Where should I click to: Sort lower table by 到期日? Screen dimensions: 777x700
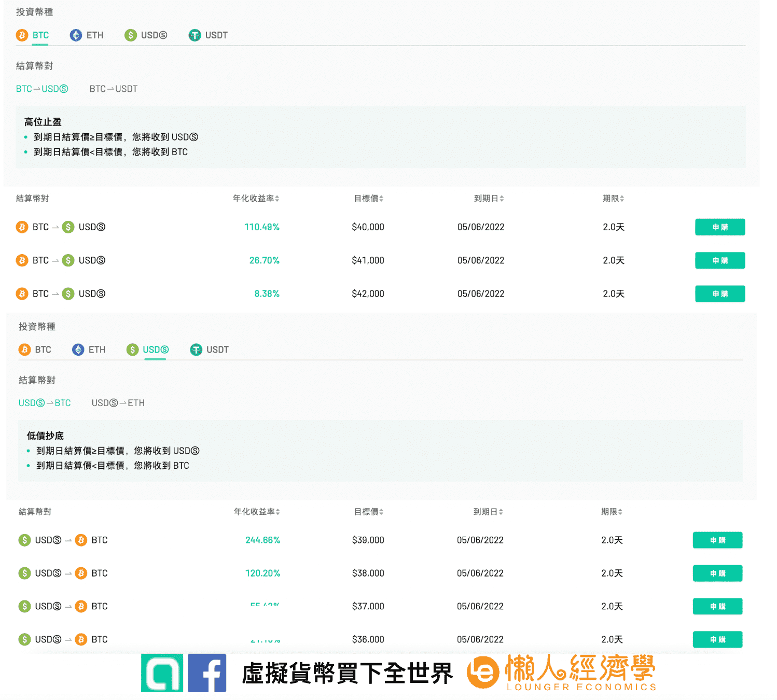click(488, 512)
